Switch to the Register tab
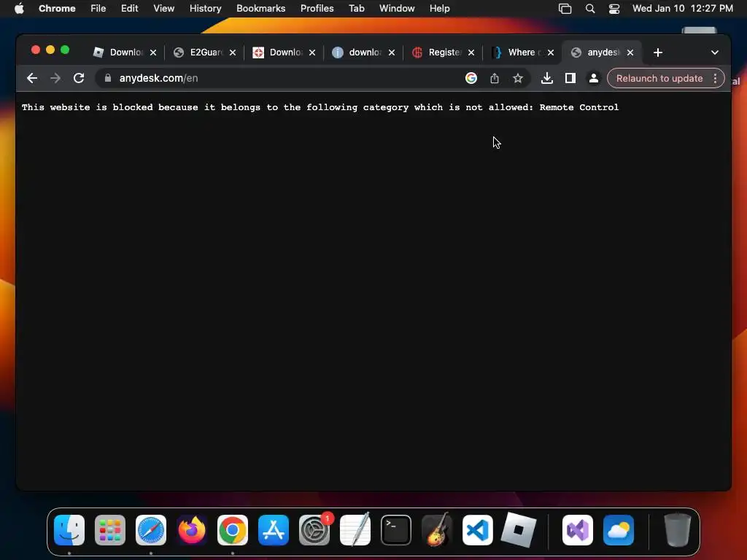 tap(438, 52)
